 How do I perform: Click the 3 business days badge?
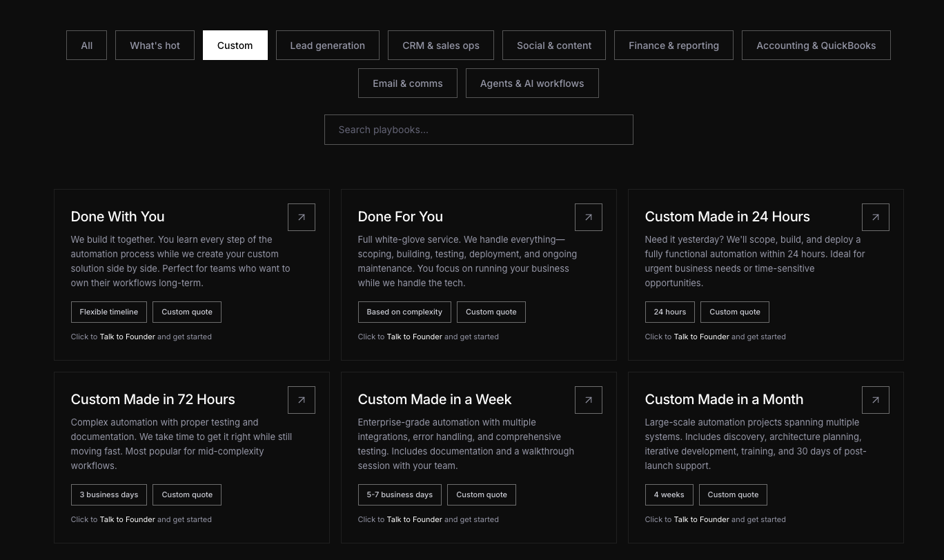108,494
